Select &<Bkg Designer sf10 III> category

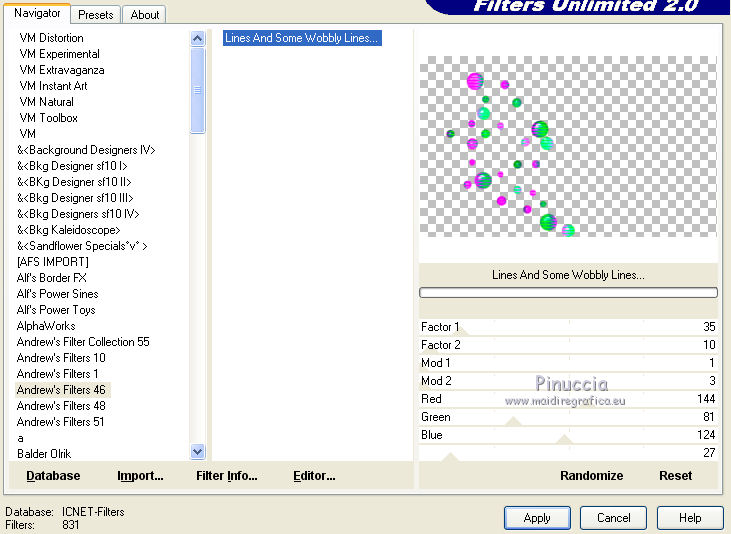(x=75, y=198)
